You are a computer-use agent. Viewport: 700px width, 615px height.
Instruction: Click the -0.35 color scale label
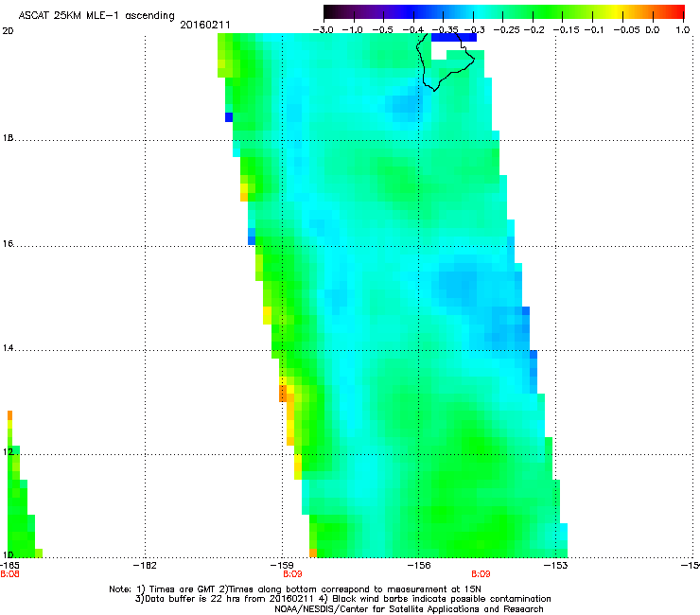point(445,30)
